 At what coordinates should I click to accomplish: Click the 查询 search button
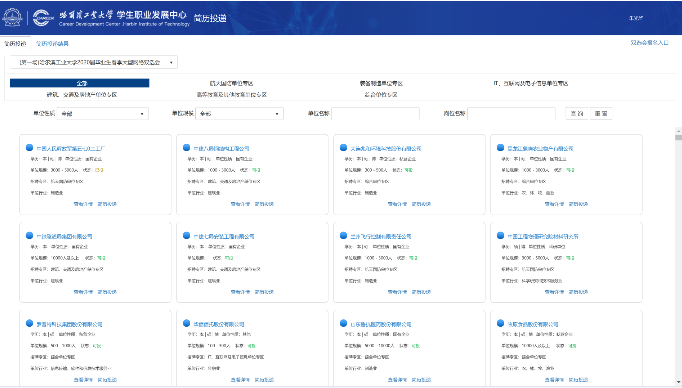(x=577, y=114)
